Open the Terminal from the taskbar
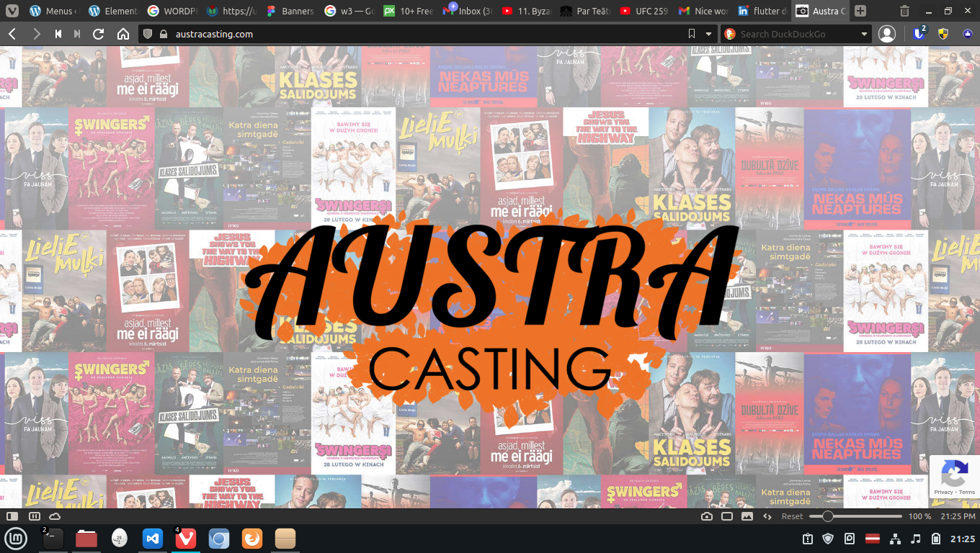Viewport: 980px width, 553px height. [53, 538]
